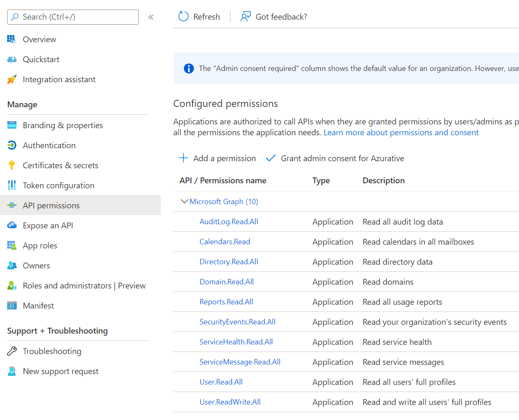Click 'Read calendars in all mailboxes' description
This screenshot has height=420, width=519.
418,242
